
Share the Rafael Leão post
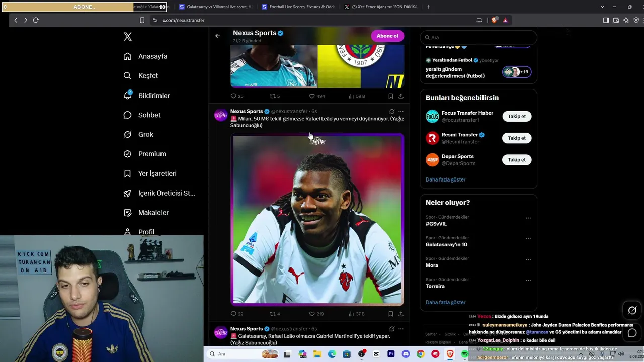pyautogui.click(x=401, y=314)
